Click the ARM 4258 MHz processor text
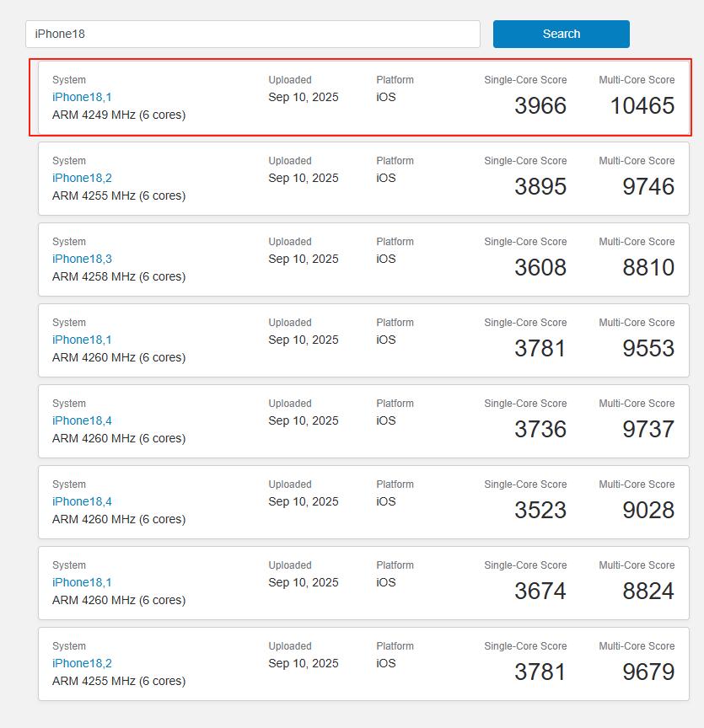This screenshot has height=728, width=704. pyautogui.click(x=119, y=276)
